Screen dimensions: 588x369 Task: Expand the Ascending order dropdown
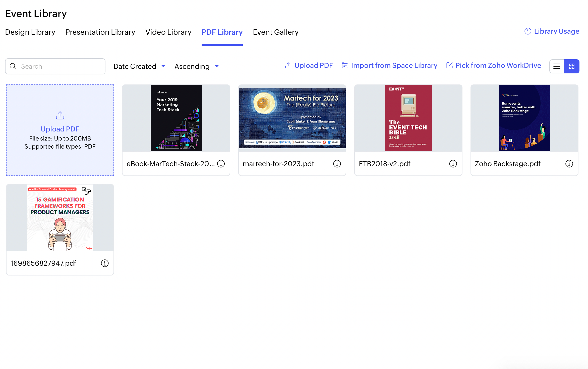pos(197,66)
